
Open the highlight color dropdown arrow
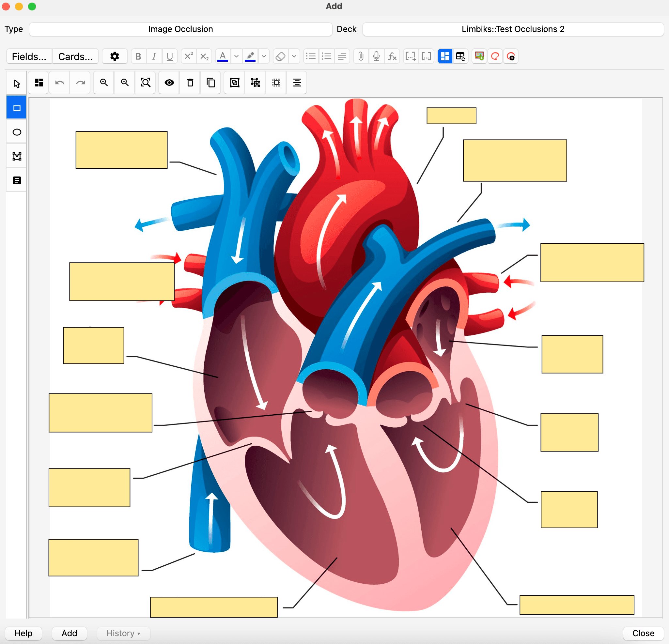(263, 56)
